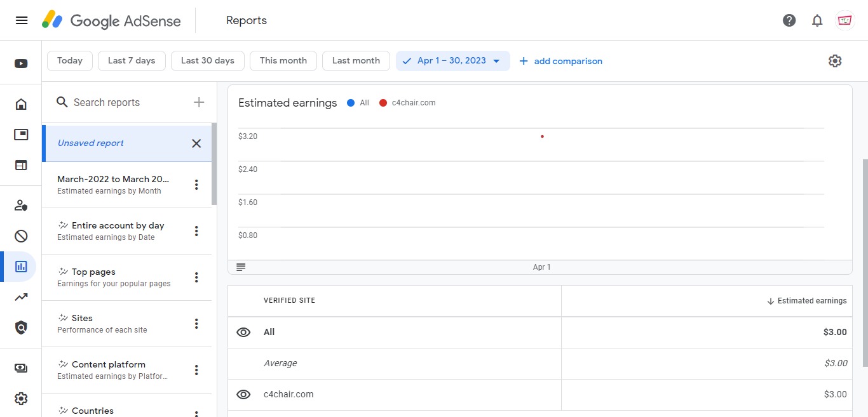Close the Unsaved report
Image resolution: width=868 pixels, height=417 pixels.
tap(196, 143)
